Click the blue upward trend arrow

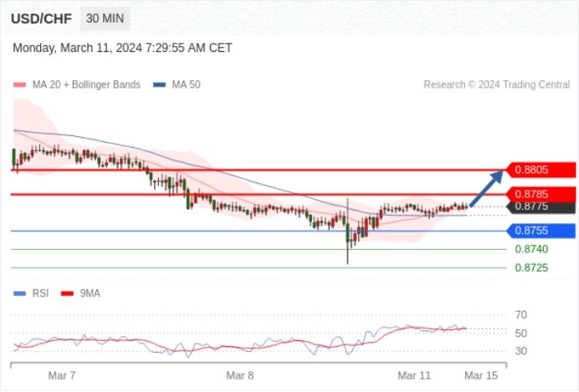pos(486,188)
